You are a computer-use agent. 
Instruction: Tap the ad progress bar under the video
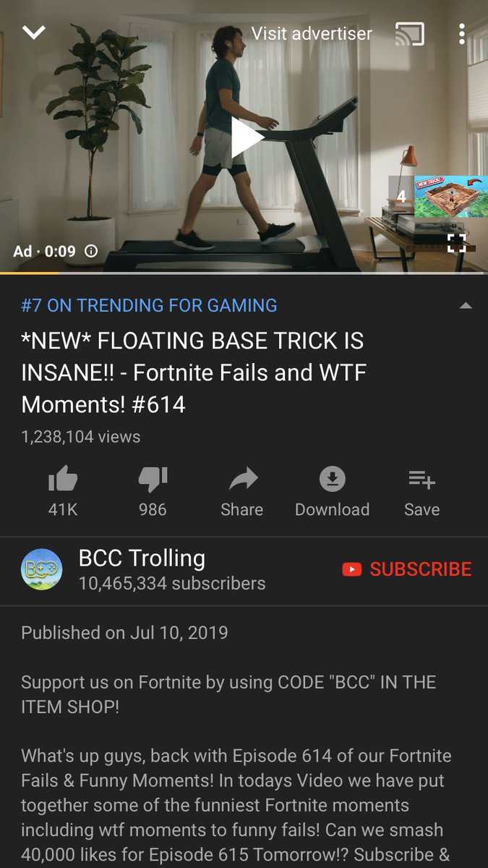tap(244, 273)
